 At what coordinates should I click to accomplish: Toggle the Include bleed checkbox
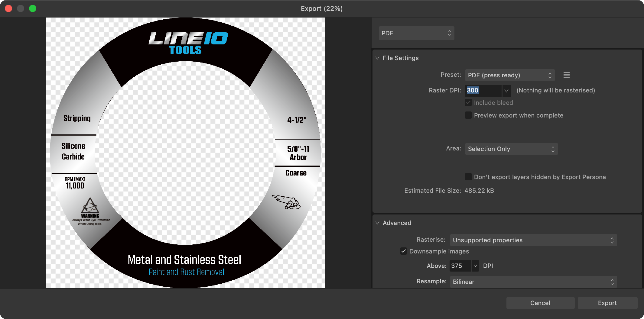[x=468, y=103]
